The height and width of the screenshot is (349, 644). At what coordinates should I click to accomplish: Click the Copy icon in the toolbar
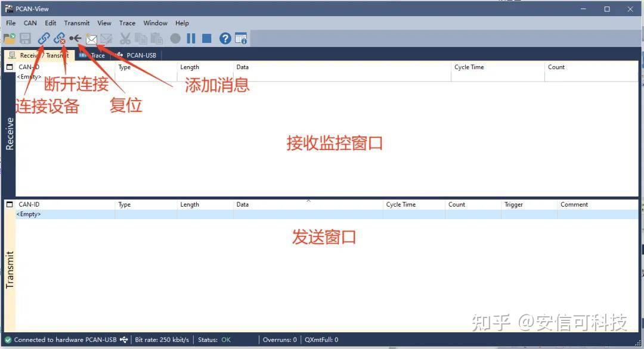[141, 39]
